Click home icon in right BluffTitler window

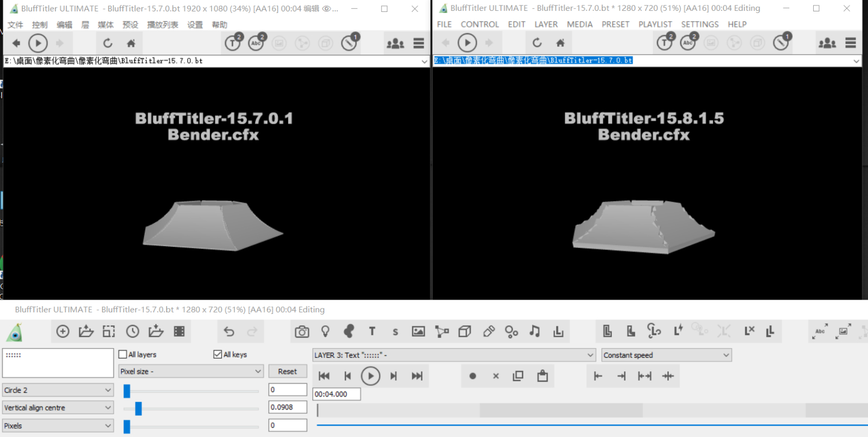(x=560, y=43)
